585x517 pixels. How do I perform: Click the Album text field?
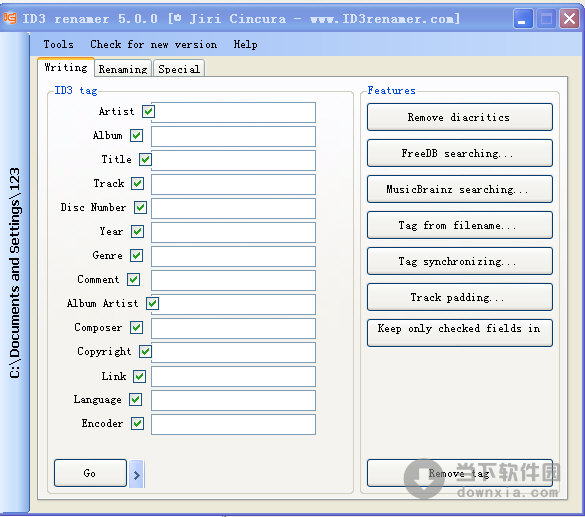click(x=234, y=137)
